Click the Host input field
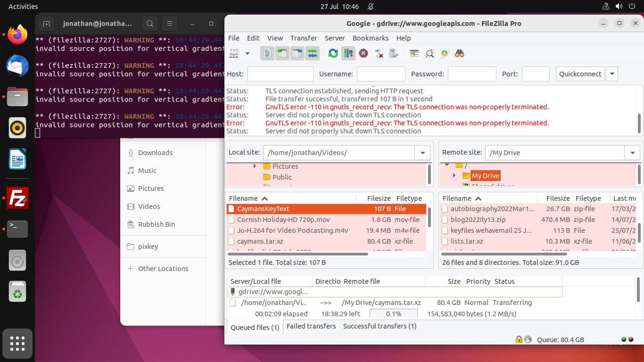The image size is (644, 362). click(x=281, y=74)
